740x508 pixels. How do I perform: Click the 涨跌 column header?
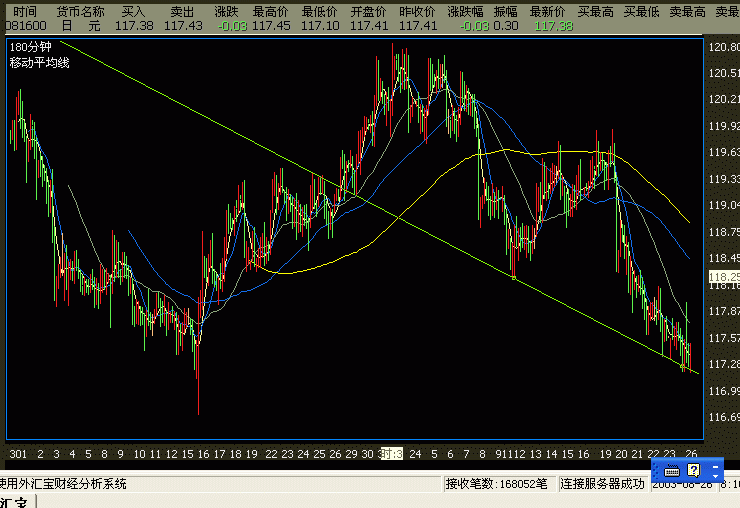[x=227, y=12]
